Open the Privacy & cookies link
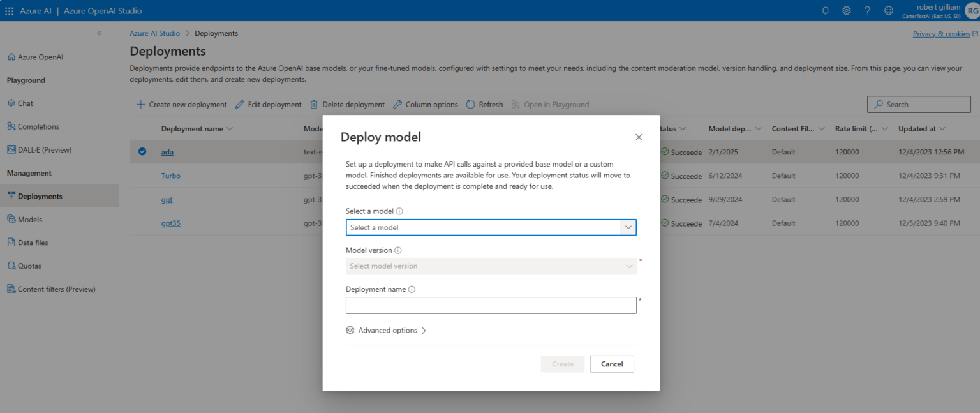This screenshot has width=980, height=413. pos(940,33)
